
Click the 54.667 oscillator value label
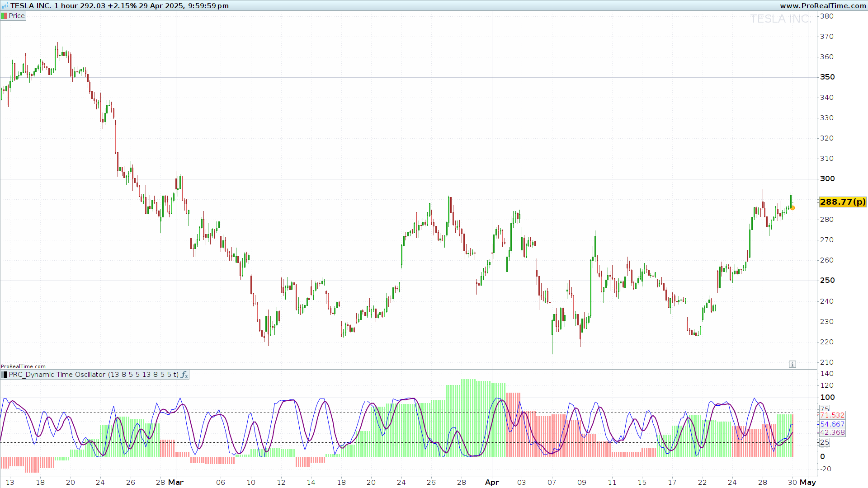click(832, 424)
